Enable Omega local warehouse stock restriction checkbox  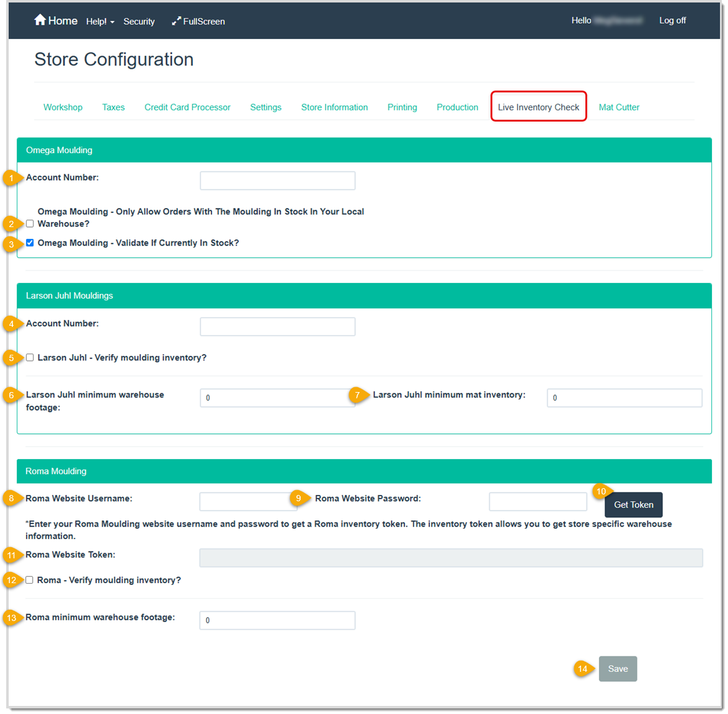pyautogui.click(x=29, y=223)
